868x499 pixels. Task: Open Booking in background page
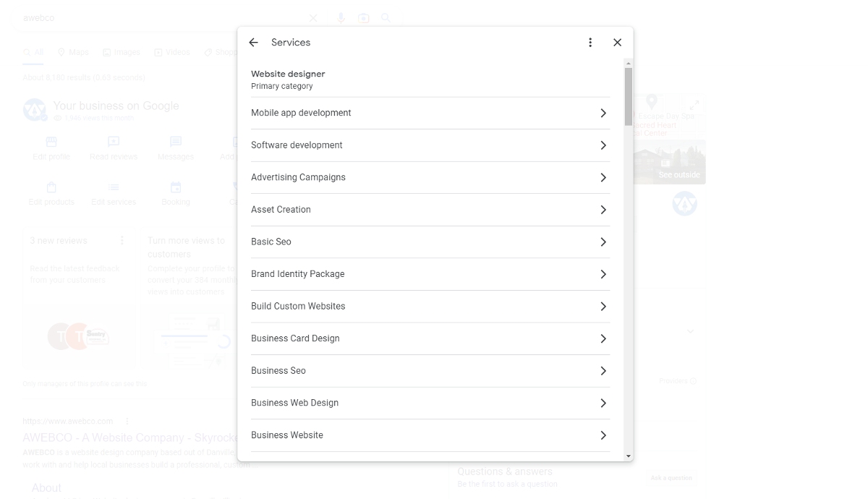176,194
